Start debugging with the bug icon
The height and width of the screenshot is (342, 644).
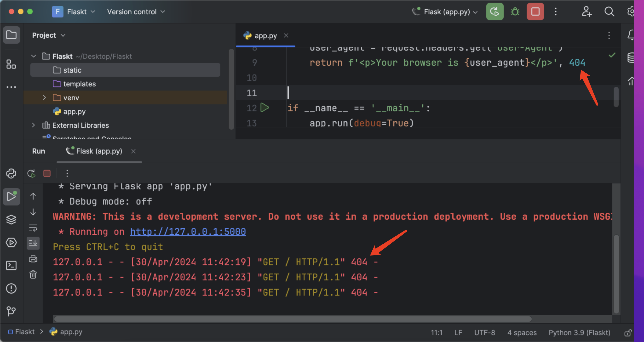[x=515, y=11]
